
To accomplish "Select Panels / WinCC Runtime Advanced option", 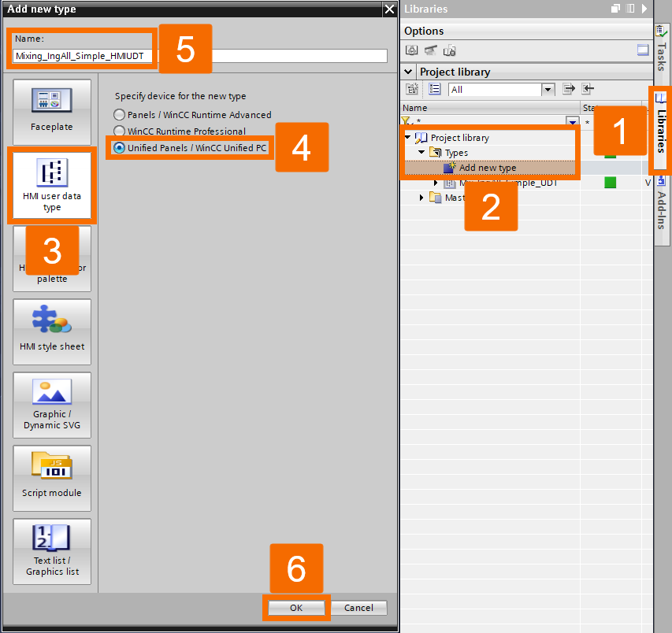I will (x=192, y=115).
